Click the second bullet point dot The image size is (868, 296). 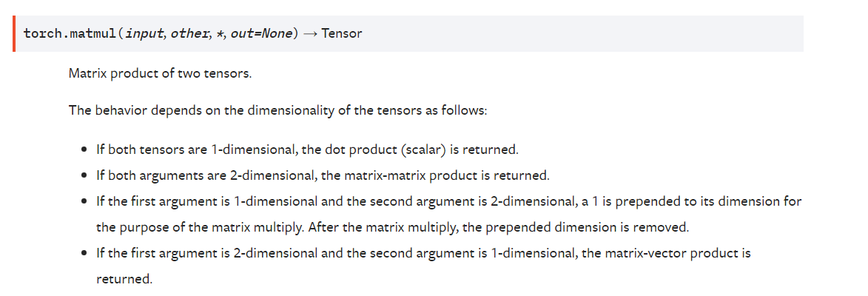(x=84, y=175)
